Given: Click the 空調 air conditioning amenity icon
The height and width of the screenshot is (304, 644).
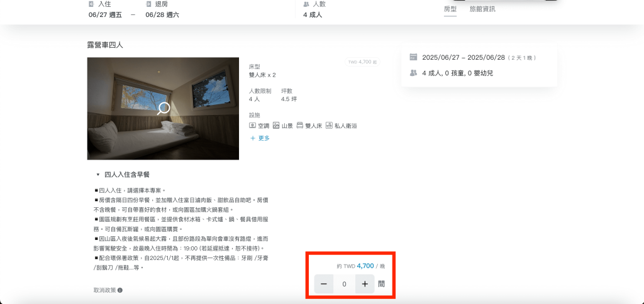Looking at the screenshot, I should (x=252, y=126).
